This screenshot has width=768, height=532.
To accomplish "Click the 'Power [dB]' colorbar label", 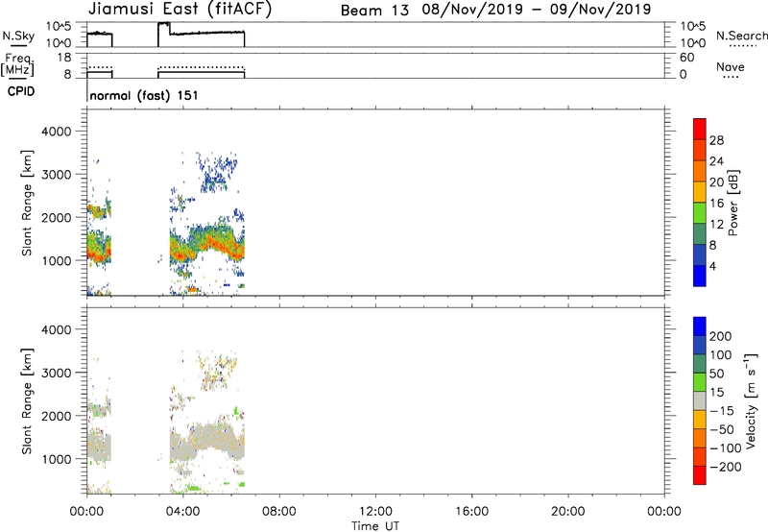I will (x=732, y=203).
